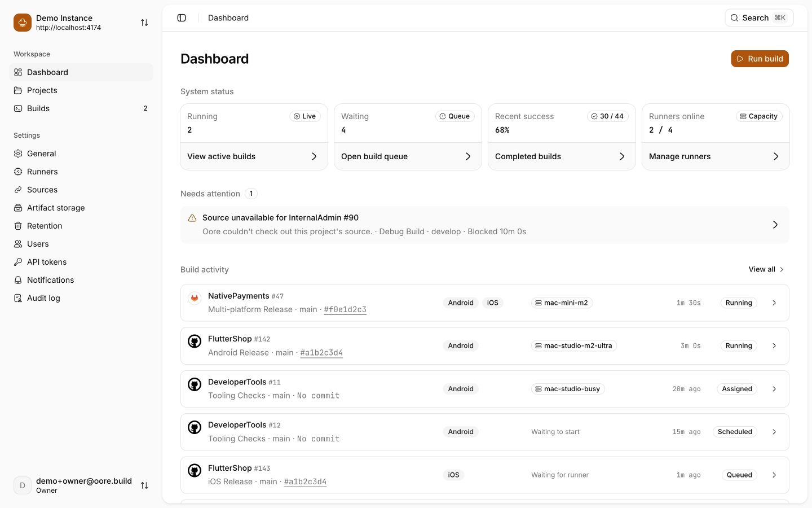Click the Notifications bell icon

[x=18, y=280]
